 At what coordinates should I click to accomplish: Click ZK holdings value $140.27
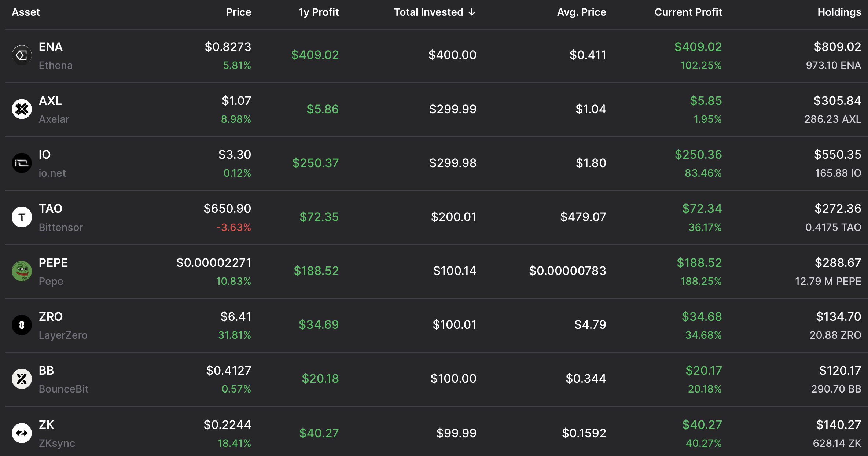coord(838,425)
